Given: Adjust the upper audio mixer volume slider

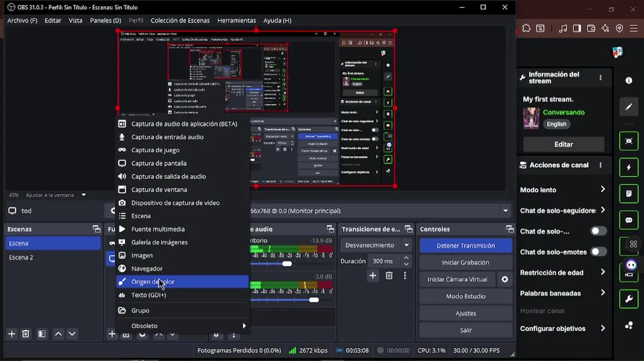Looking at the screenshot, I should tap(287, 264).
